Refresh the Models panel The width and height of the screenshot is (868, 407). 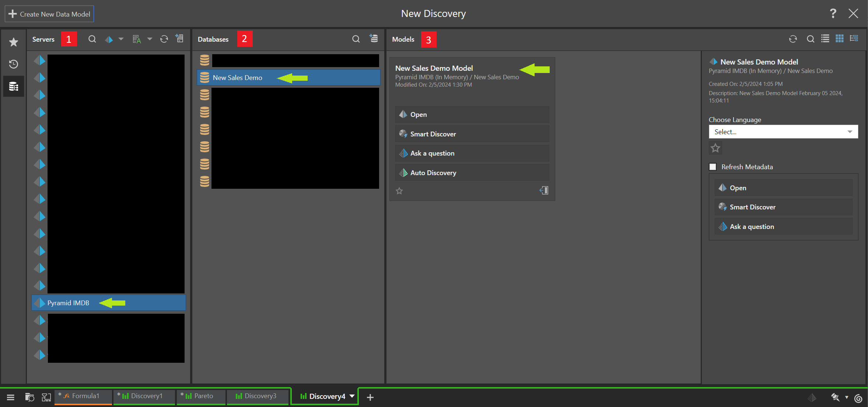pyautogui.click(x=793, y=39)
